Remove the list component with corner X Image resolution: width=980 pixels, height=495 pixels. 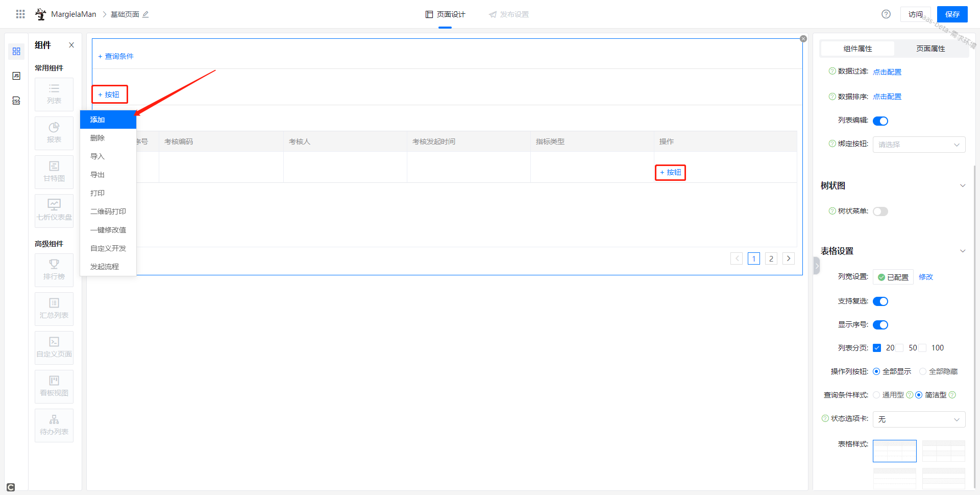803,39
